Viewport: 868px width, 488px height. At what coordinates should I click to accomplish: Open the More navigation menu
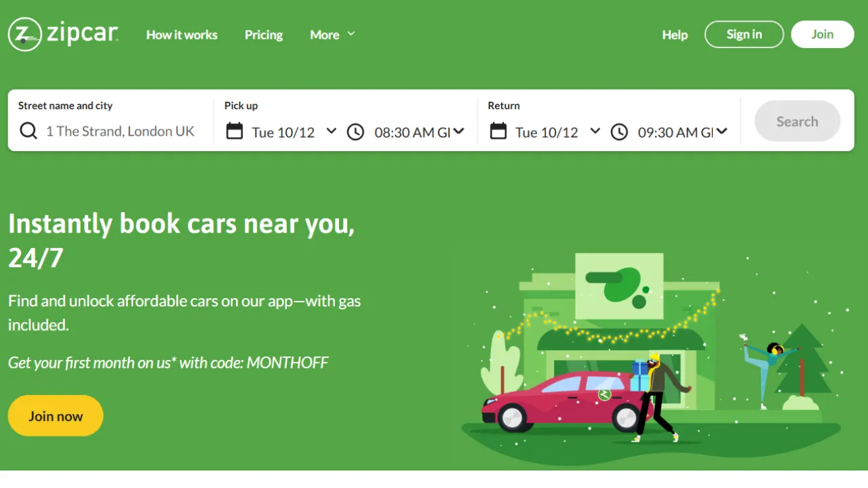tap(332, 35)
